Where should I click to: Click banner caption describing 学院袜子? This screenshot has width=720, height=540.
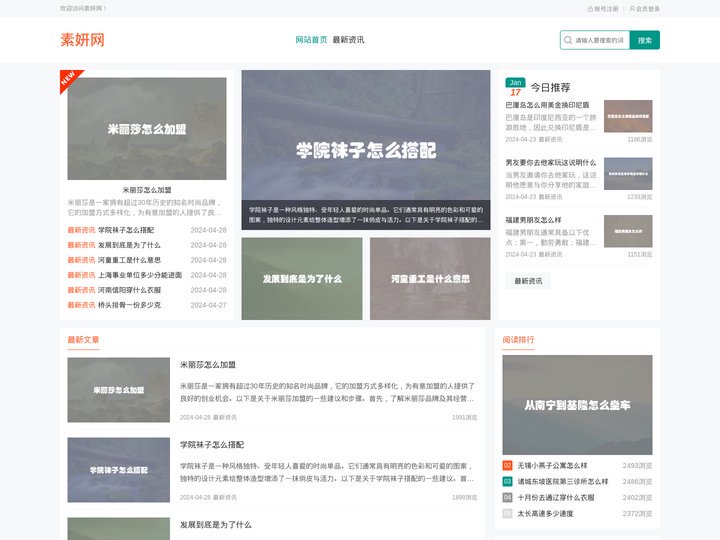[366, 215]
